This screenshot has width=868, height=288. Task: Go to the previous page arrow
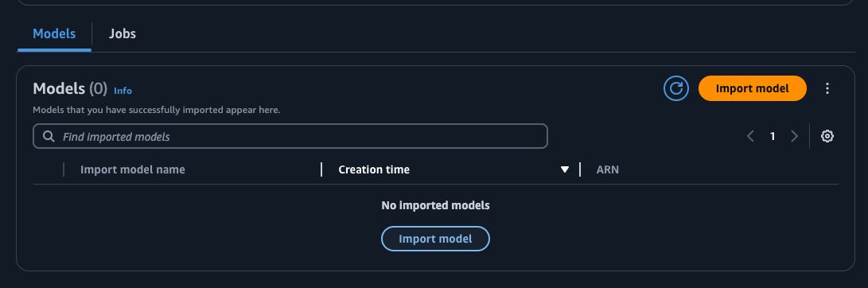(750, 136)
